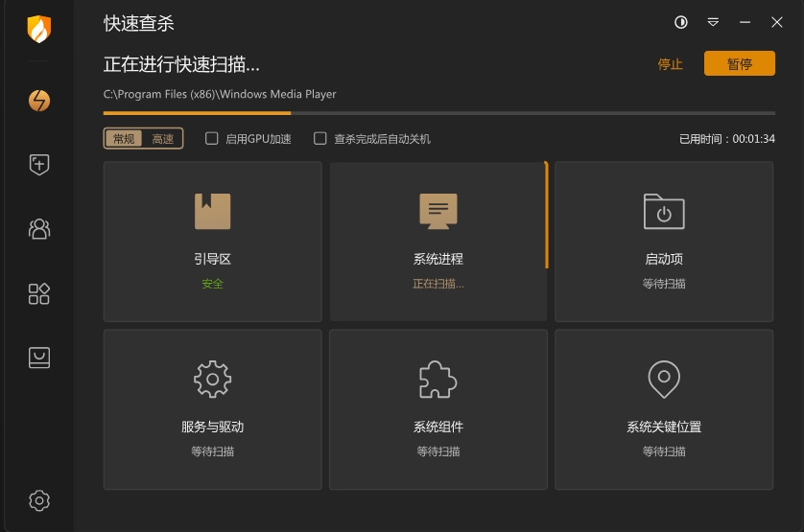This screenshot has height=532, width=804.
Task: Click the 快速查杀 page title
Action: click(x=139, y=23)
